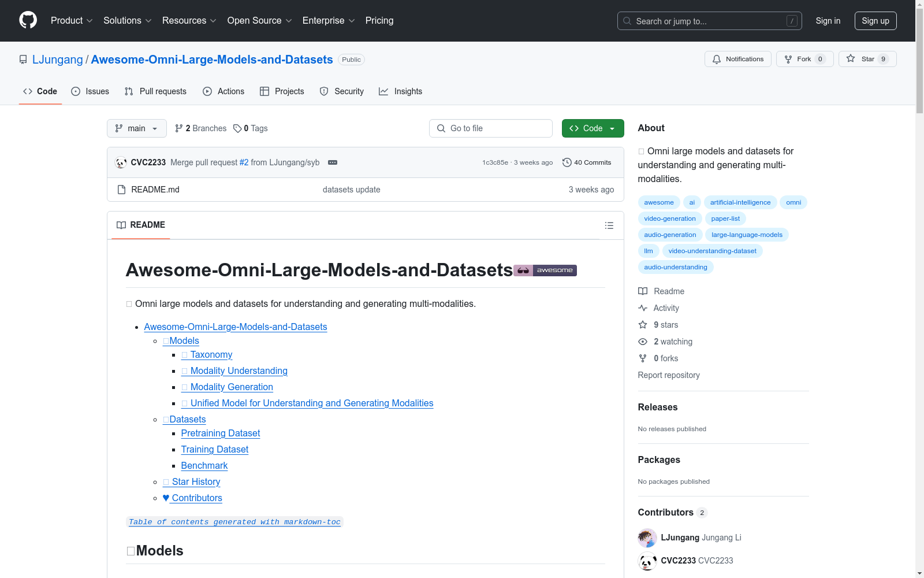The height and width of the screenshot is (578, 924).
Task: View the 2 watching watchers
Action: point(665,342)
